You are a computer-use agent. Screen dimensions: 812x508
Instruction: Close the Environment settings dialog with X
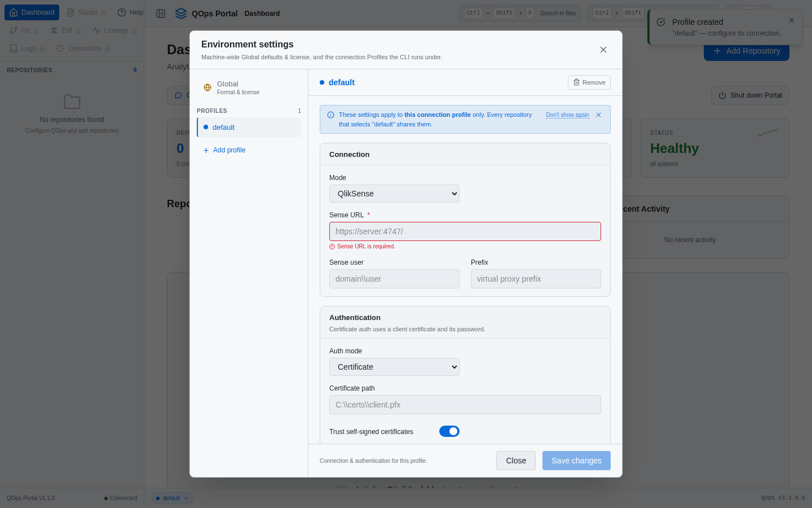pyautogui.click(x=603, y=50)
